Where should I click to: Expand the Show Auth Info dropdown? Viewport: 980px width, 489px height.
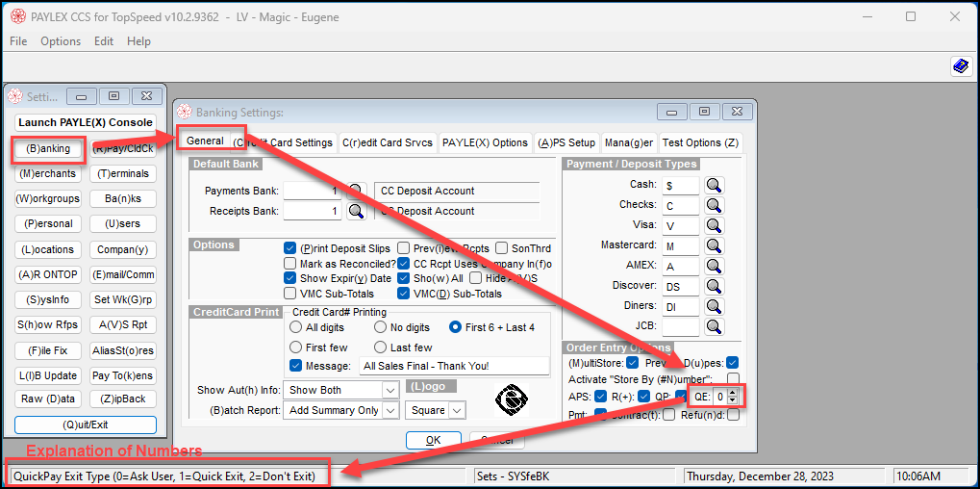point(390,390)
